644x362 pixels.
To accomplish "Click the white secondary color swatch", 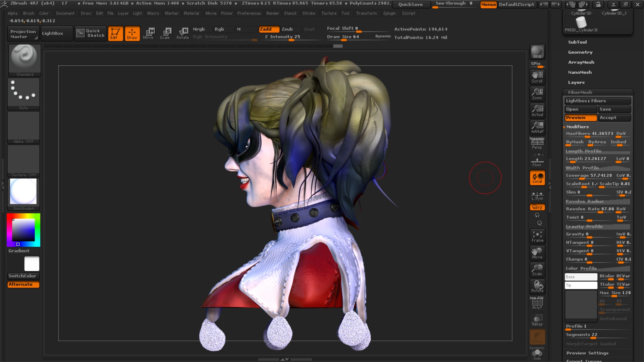I will click(32, 264).
